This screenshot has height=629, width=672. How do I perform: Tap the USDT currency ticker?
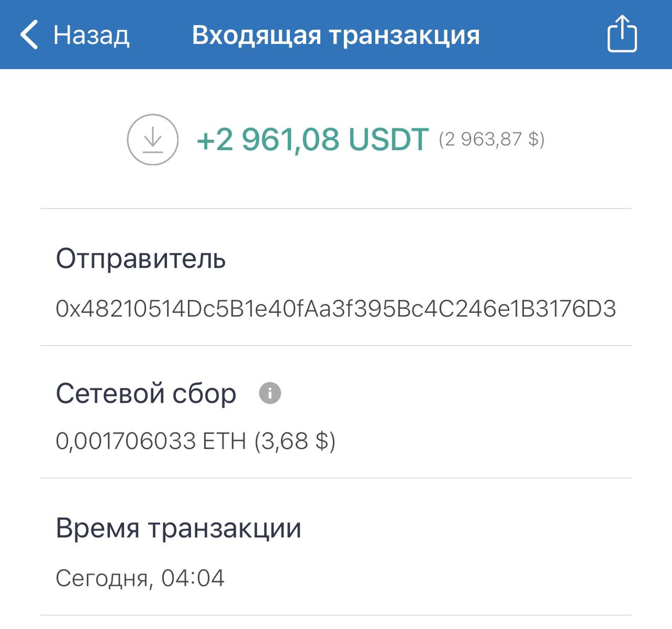pyautogui.click(x=388, y=140)
